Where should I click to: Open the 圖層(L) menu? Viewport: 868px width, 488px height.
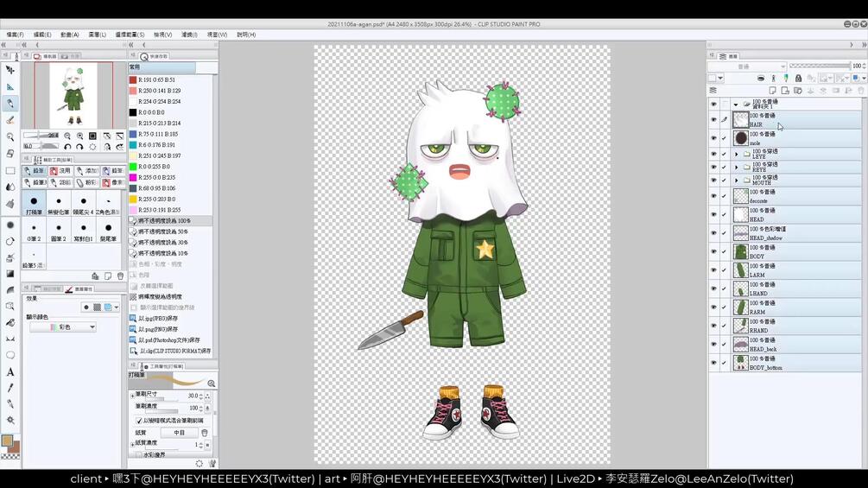coord(98,35)
